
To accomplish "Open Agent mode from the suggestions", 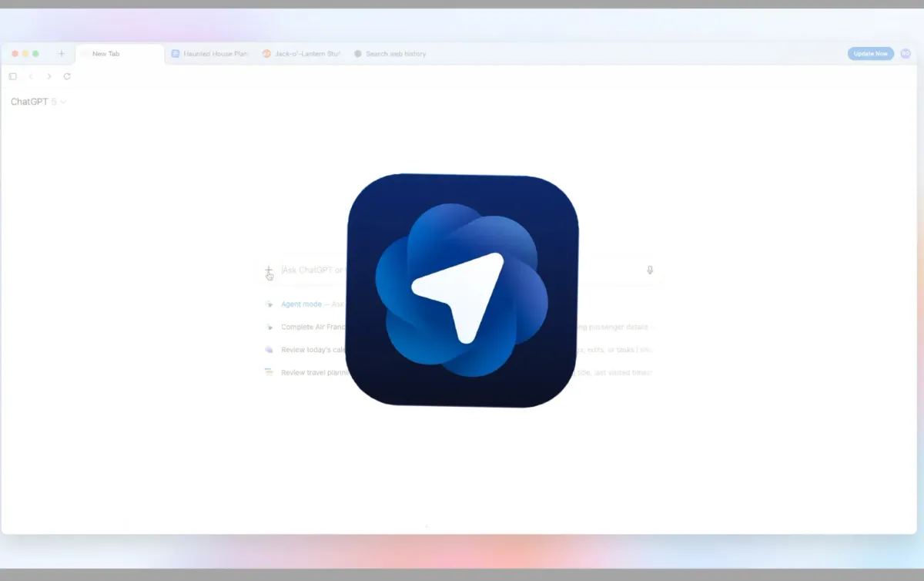I will 303,304.
